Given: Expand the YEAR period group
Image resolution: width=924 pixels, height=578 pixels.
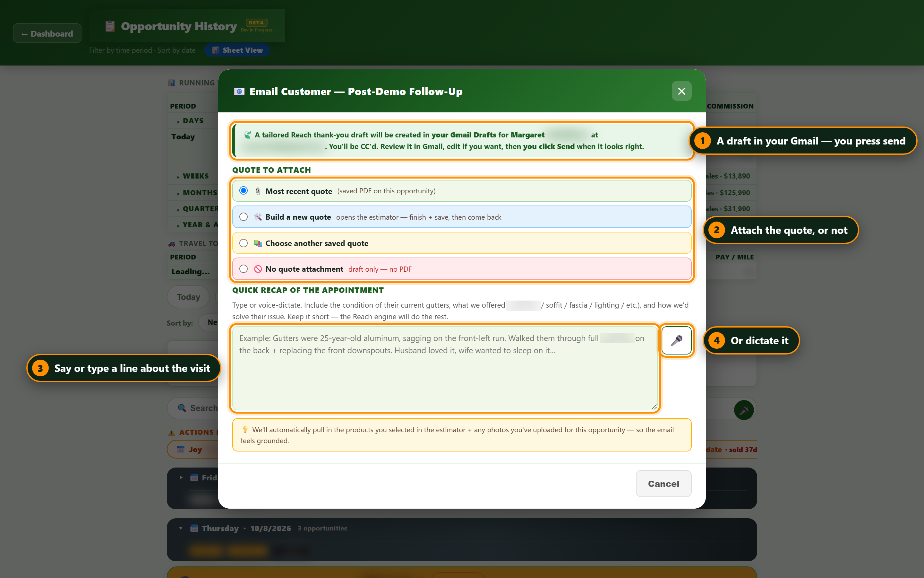Looking at the screenshot, I should coord(197,225).
